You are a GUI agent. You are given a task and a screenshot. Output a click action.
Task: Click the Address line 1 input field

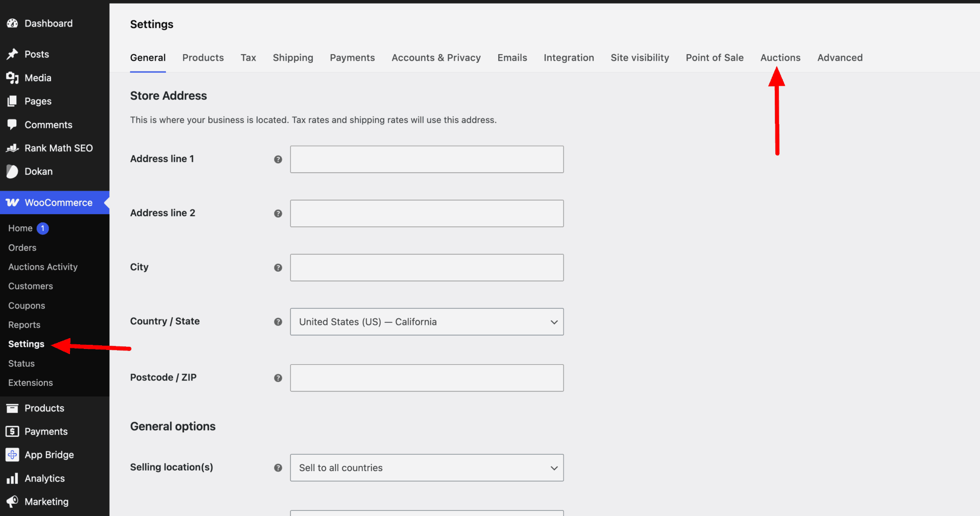(x=427, y=159)
